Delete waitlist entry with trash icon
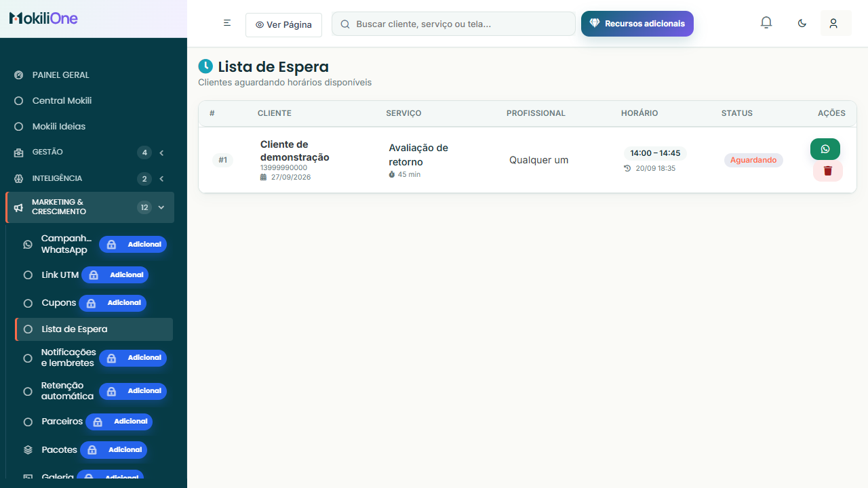The height and width of the screenshot is (488, 868). (x=828, y=171)
